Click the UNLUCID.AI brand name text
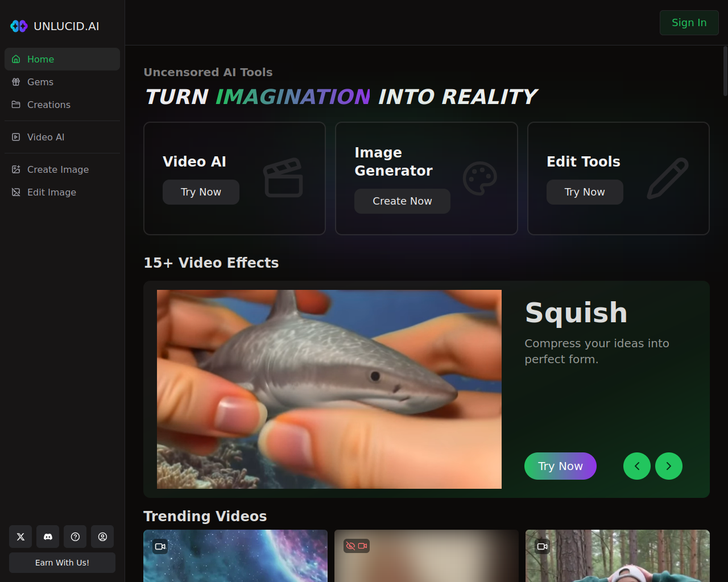The height and width of the screenshot is (582, 728). (67, 26)
